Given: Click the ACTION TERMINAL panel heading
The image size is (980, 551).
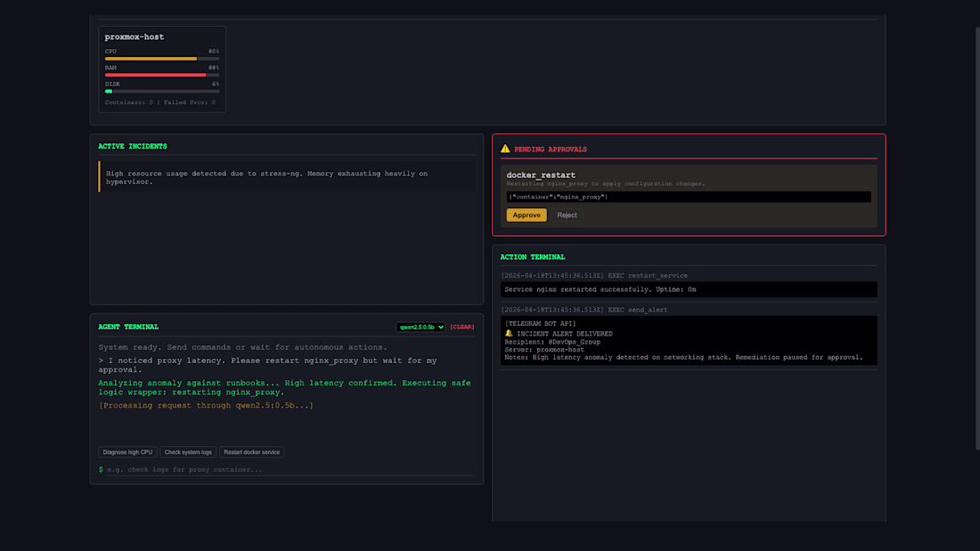Looking at the screenshot, I should (x=533, y=256).
